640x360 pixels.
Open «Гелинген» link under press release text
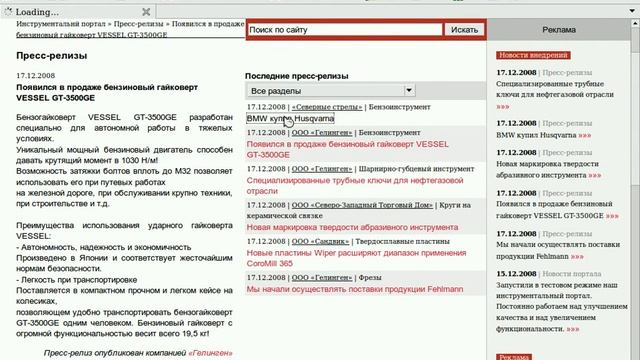tap(210, 353)
